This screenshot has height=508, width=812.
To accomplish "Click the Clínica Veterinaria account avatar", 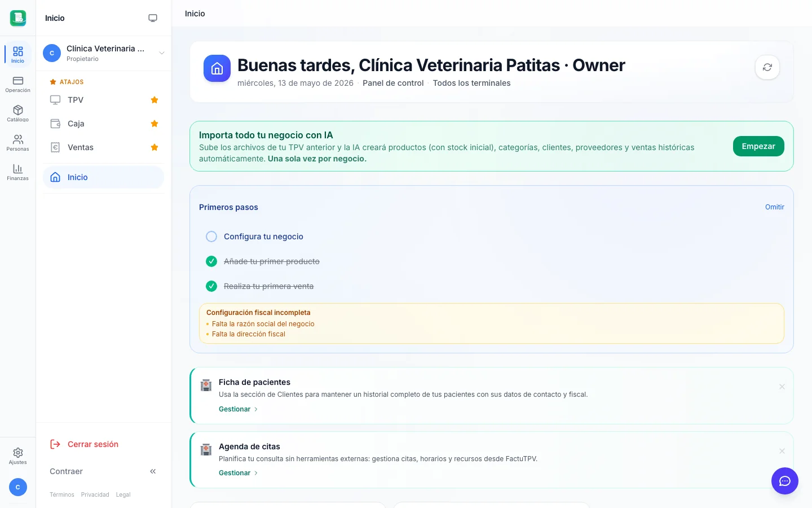I will pos(52,53).
